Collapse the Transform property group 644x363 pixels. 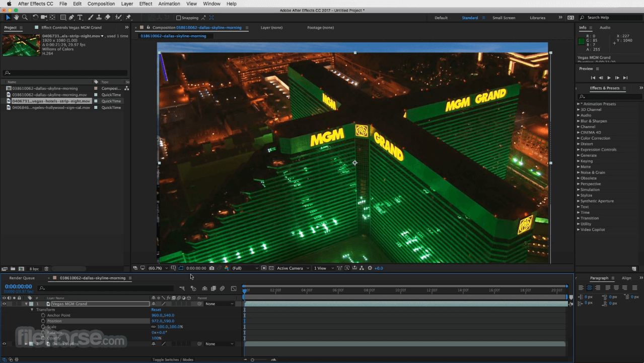(32, 310)
